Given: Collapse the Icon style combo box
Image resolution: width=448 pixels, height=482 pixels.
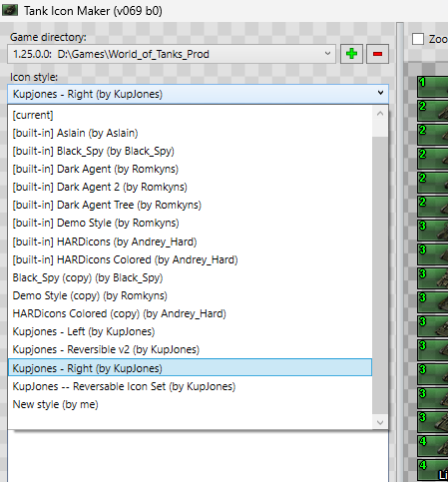Looking at the screenshot, I should [x=198, y=94].
